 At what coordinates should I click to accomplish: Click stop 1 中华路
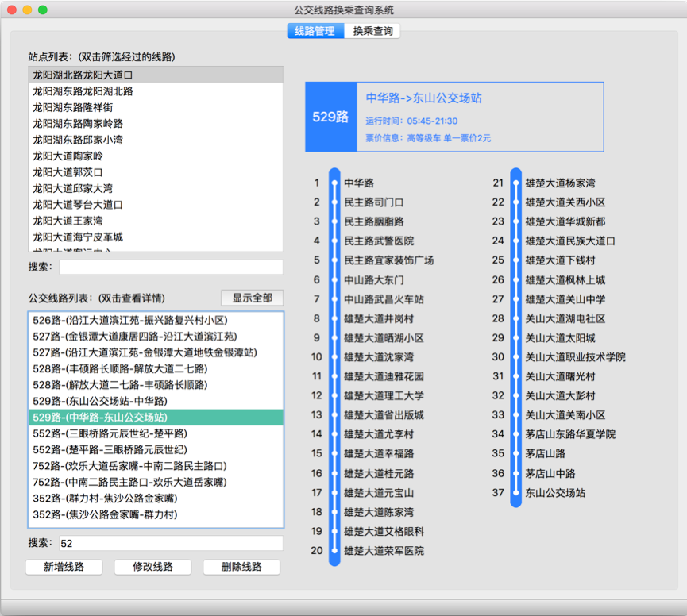(359, 183)
